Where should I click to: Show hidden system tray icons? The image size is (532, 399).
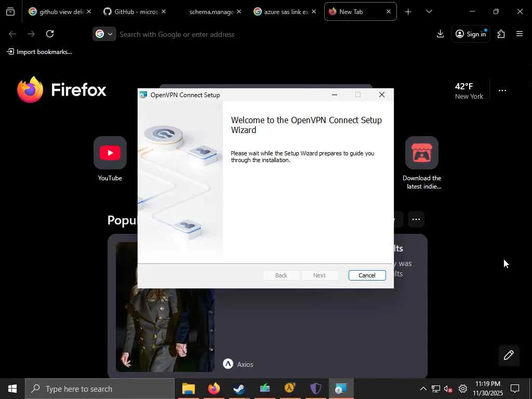pos(423,389)
